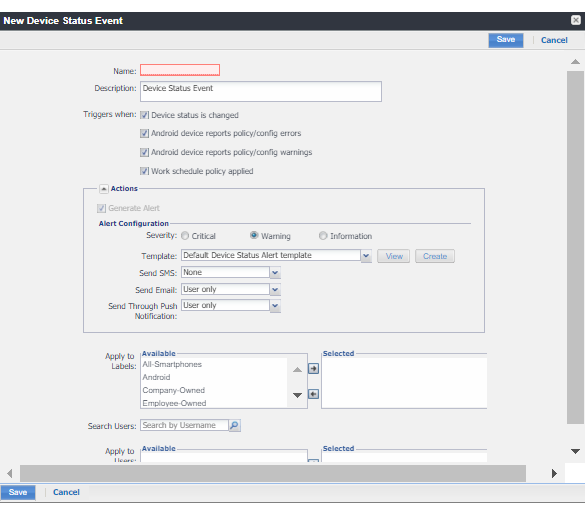
Task: Open the Template dropdown
Action: (x=366, y=256)
